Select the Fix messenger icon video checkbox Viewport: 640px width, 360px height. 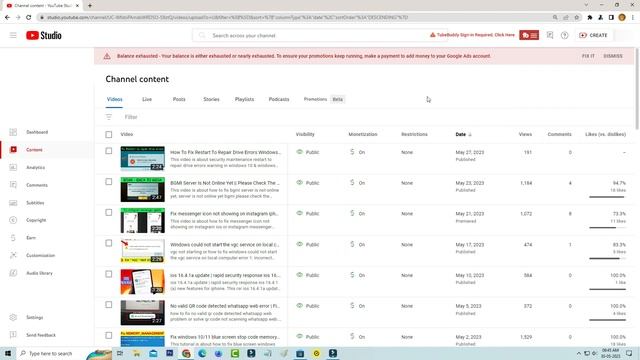coord(109,212)
